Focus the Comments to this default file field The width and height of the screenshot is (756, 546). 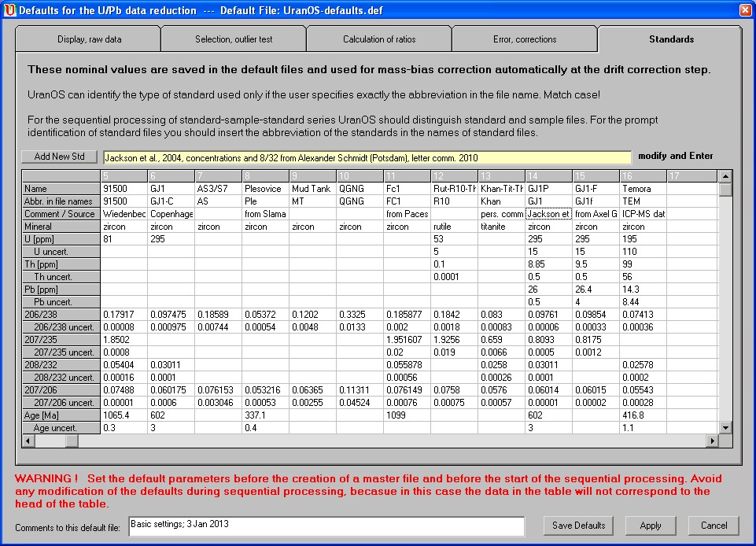326,526
